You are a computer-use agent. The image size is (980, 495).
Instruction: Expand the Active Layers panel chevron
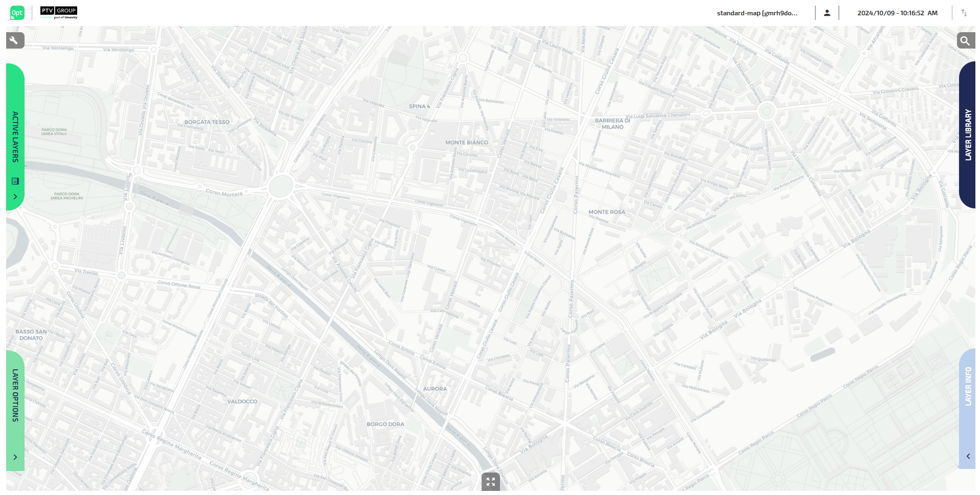15,197
